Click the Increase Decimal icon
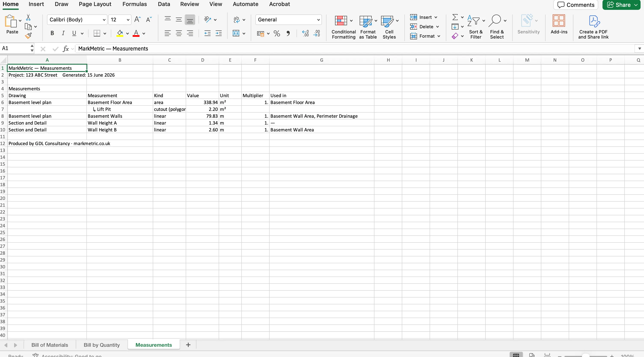This screenshot has width=644, height=357. click(305, 33)
